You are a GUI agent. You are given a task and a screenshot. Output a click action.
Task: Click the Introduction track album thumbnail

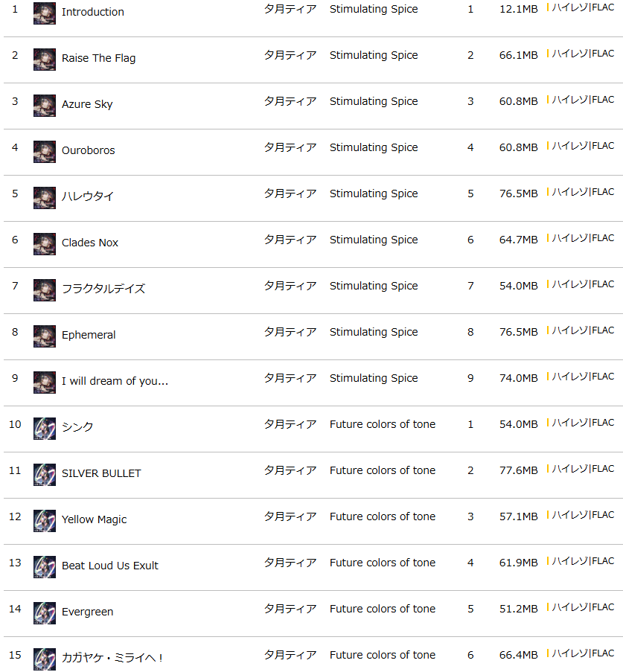44,13
